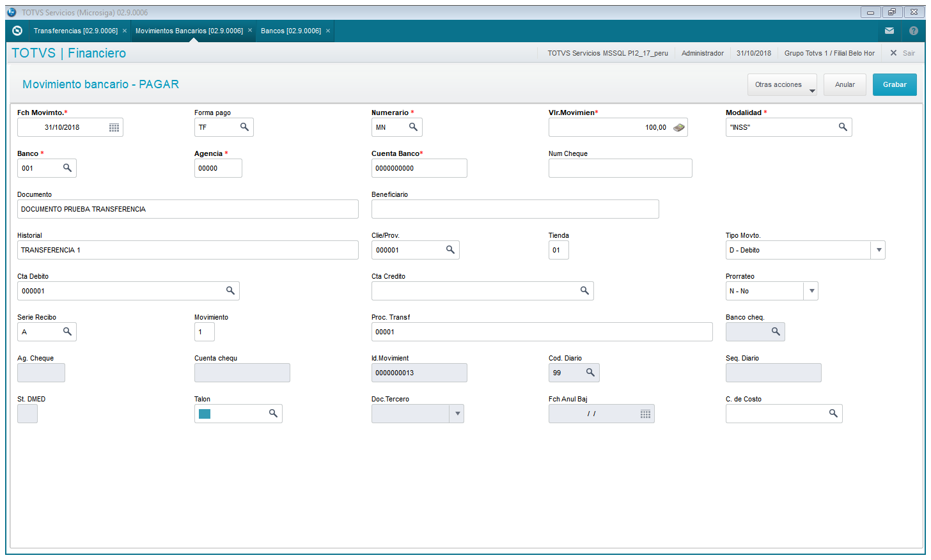This screenshot has height=560, width=931.
Task: Open Banco lookup magnifier
Action: [x=67, y=168]
